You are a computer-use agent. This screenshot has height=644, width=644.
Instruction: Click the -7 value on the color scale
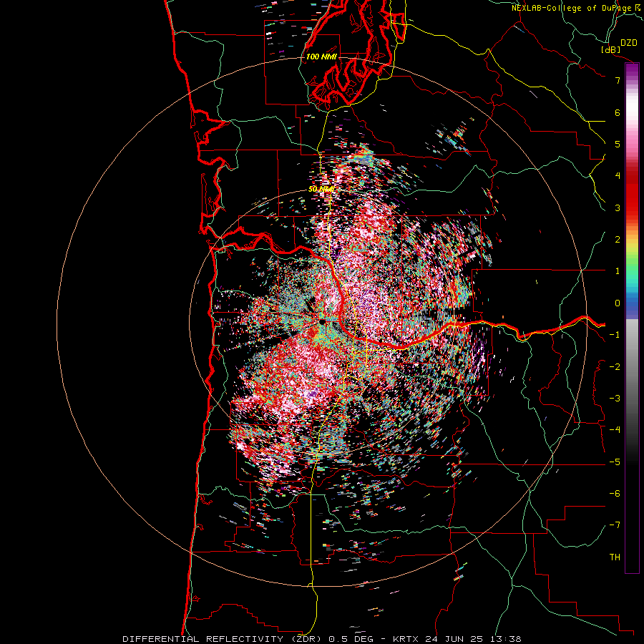point(615,525)
